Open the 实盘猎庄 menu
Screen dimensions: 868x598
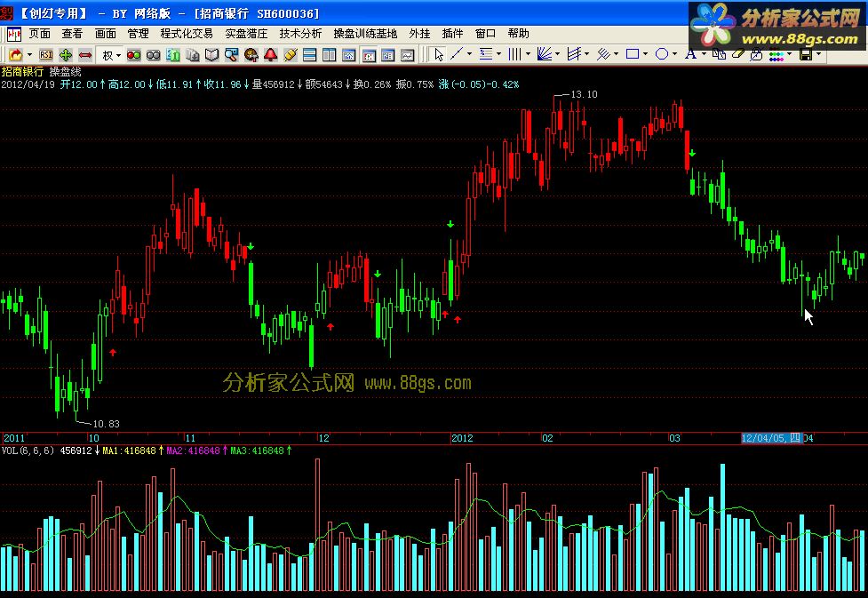pos(246,34)
